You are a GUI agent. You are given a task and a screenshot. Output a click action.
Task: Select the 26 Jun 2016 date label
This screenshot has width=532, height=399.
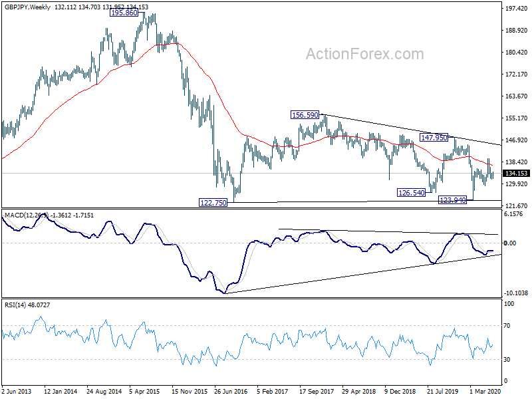(x=231, y=391)
